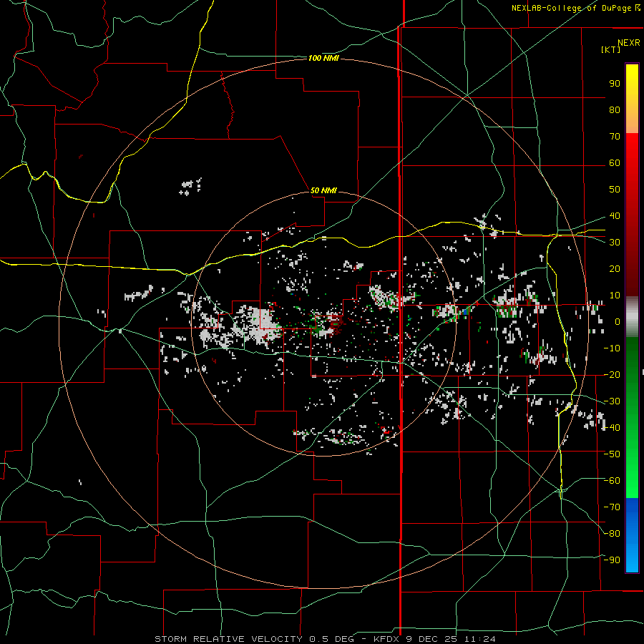Click the 20 knot scale label
This screenshot has height=644, width=644.
pyautogui.click(x=615, y=269)
